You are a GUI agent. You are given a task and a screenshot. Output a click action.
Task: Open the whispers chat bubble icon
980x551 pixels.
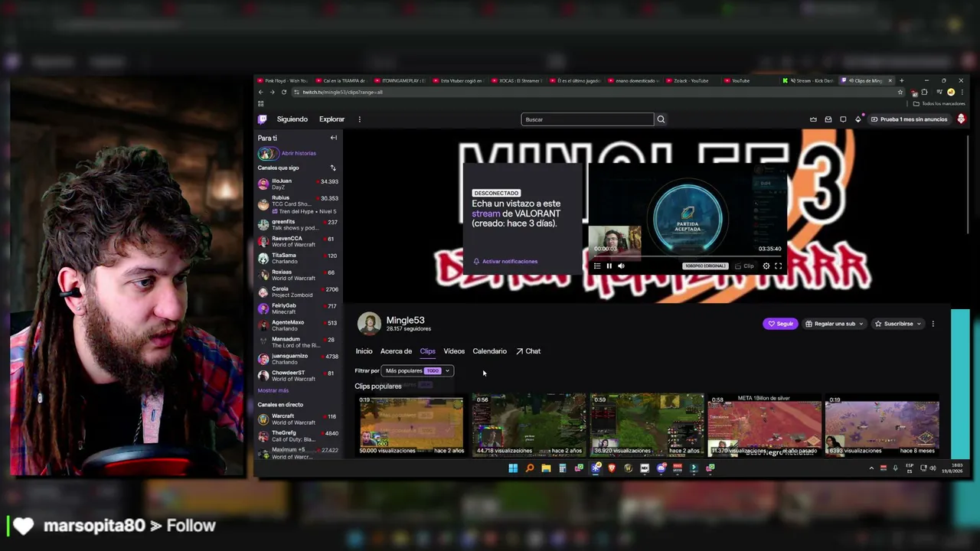click(x=843, y=119)
